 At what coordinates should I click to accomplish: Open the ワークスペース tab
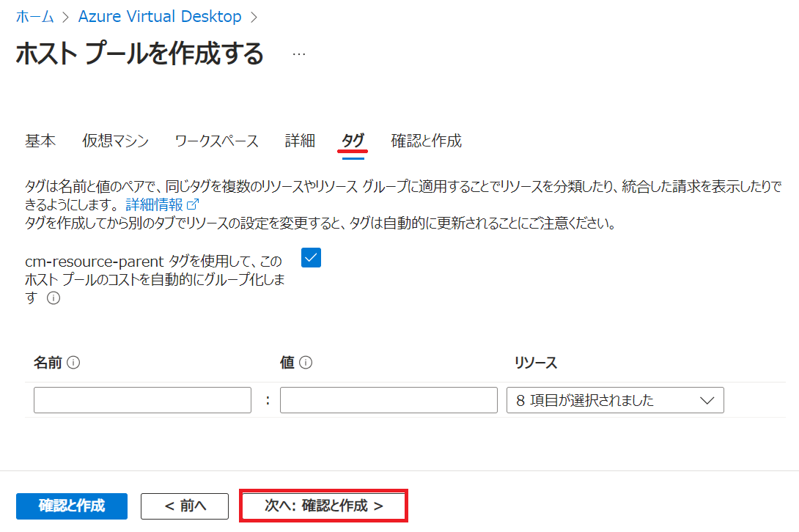tap(216, 141)
